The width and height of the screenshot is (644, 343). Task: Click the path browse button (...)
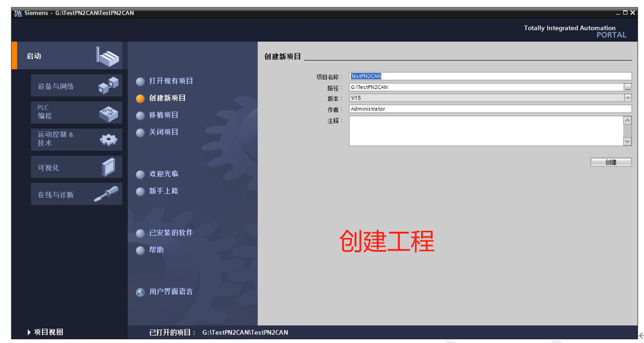[x=628, y=87]
